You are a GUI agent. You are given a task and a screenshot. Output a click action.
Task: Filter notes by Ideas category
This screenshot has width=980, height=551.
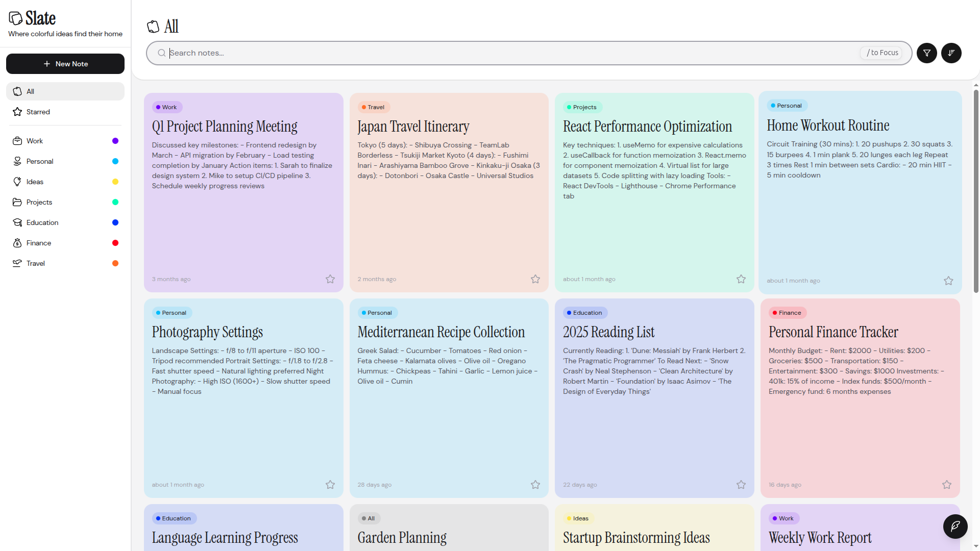tap(65, 182)
